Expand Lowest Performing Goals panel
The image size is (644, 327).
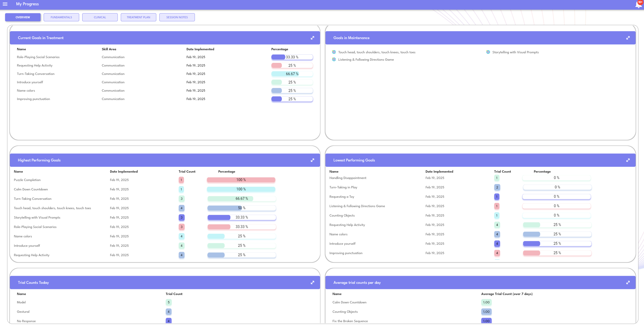coord(628,160)
